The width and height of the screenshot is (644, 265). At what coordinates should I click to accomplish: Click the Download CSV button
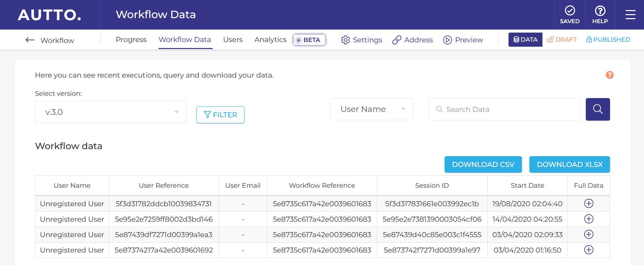click(483, 165)
